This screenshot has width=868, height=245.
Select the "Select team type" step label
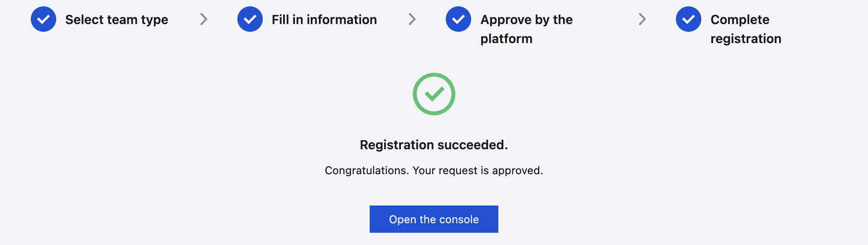pos(116,20)
